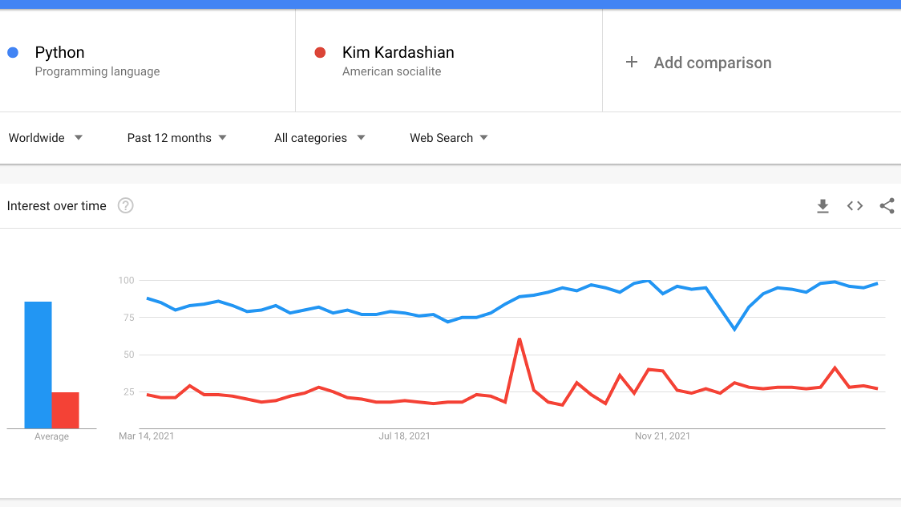Click the red dot beside Kim Kardashian
This screenshot has width=902, height=508.
[320, 52]
